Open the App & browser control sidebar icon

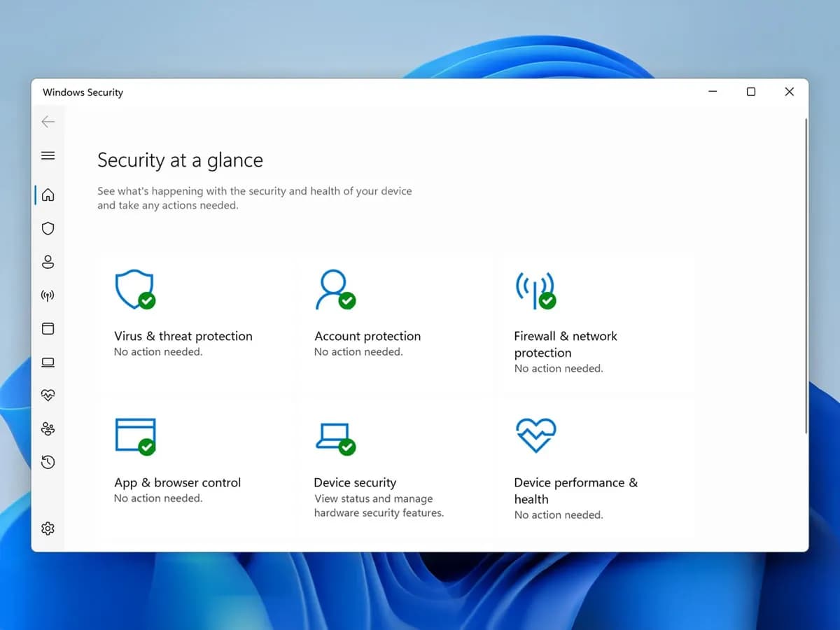click(48, 328)
